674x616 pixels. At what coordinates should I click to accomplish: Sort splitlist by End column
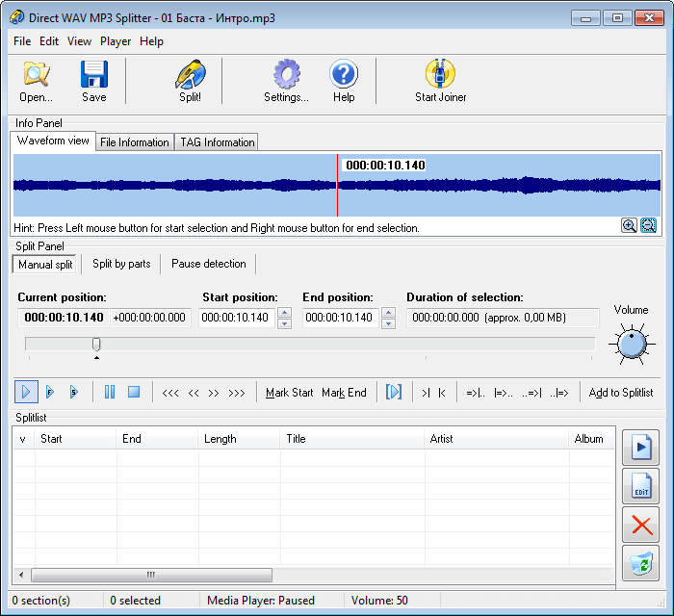[157, 439]
